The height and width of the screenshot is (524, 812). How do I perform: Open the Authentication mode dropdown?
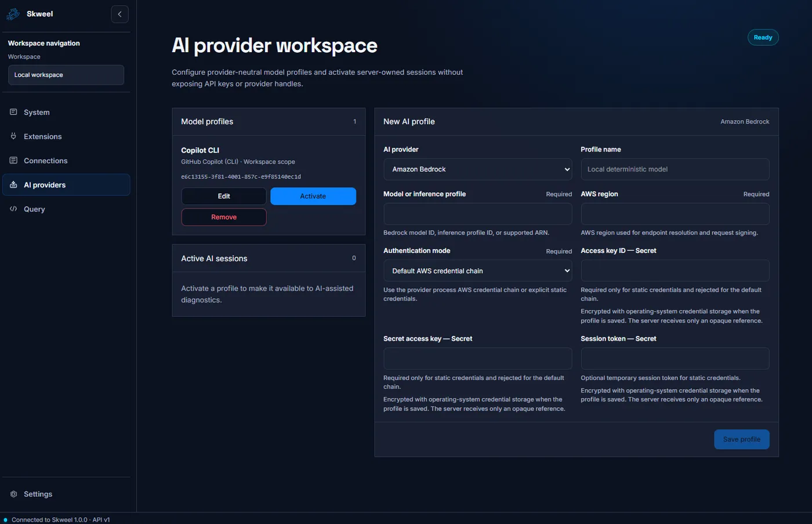point(478,271)
